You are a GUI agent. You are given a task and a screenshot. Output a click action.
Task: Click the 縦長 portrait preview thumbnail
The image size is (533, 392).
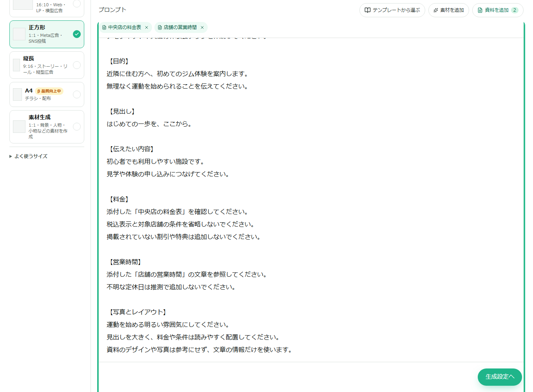point(16,65)
